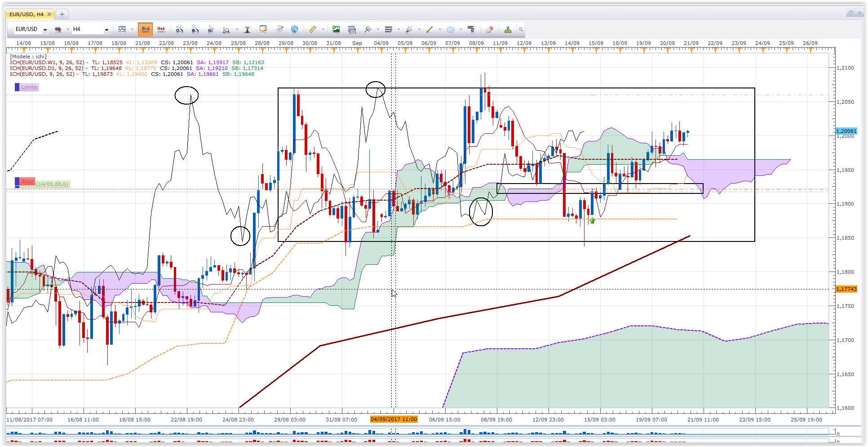Click the ICH(EUR/USD, 9, 26, 52) indicator label
868x447 pixels.
42,74
